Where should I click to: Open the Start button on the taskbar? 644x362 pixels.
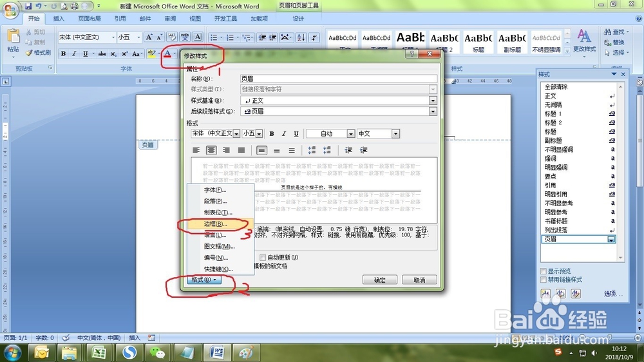12,353
